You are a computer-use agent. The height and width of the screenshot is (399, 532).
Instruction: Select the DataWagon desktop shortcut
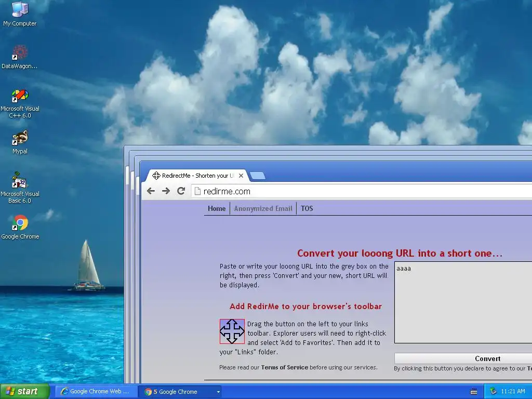pyautogui.click(x=20, y=57)
